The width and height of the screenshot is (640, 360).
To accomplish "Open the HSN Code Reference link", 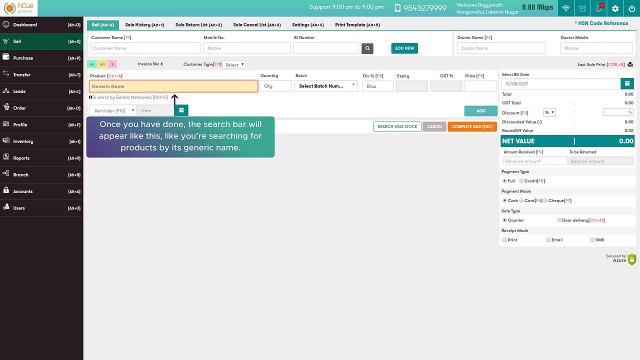I will pos(602,23).
